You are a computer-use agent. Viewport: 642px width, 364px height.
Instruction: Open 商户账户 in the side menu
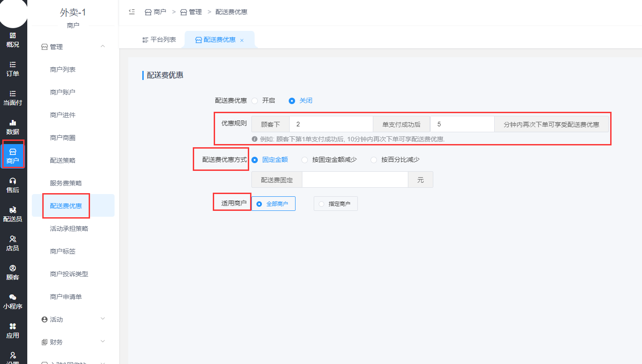click(63, 92)
